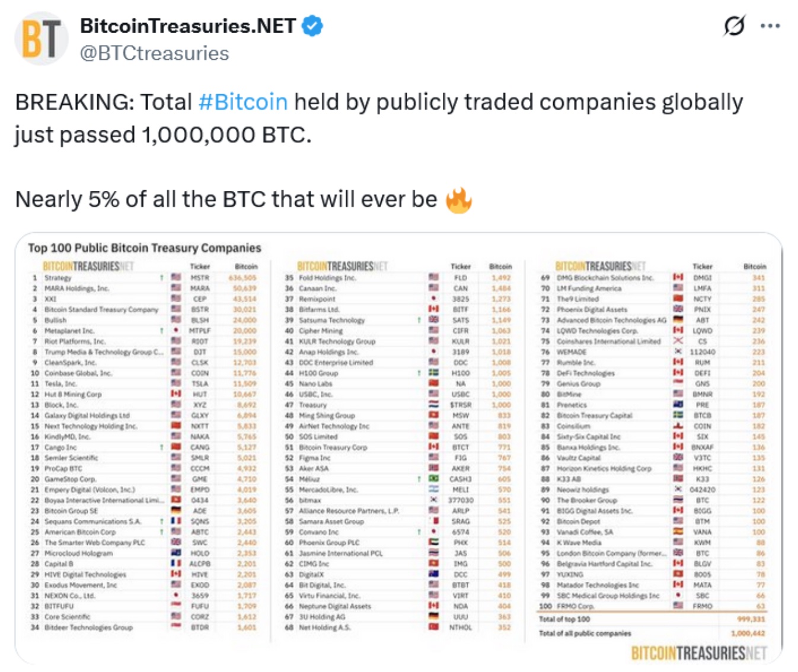
Task: Select the Tesla, Inc. row in the table
Action: [x=145, y=383]
